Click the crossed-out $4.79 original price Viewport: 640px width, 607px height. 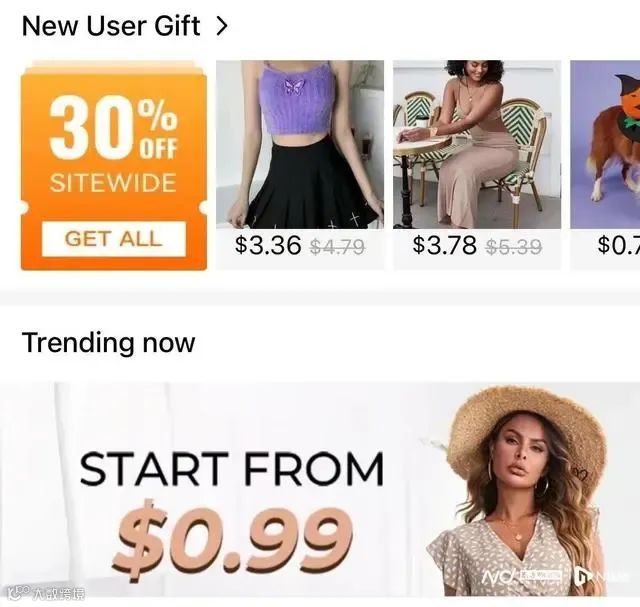tap(337, 247)
